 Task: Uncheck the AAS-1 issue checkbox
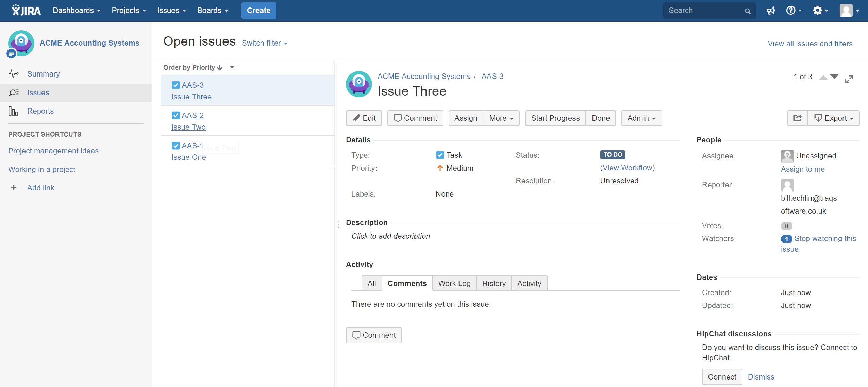tap(175, 145)
